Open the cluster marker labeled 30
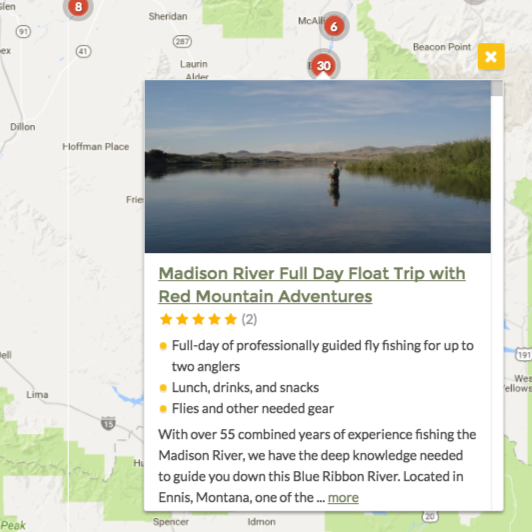Viewport: 532px width, 532px height. [x=323, y=65]
